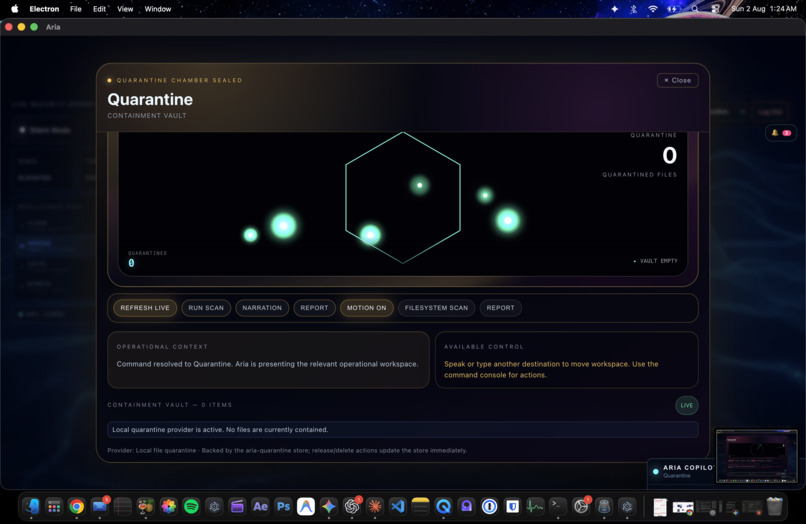Launch Adobe After Effects from dock

click(x=260, y=507)
